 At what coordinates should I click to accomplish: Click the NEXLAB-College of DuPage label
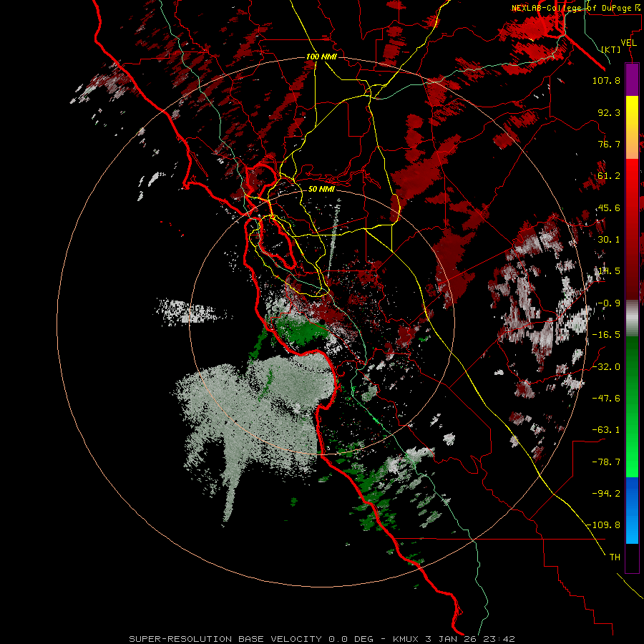coord(577,8)
